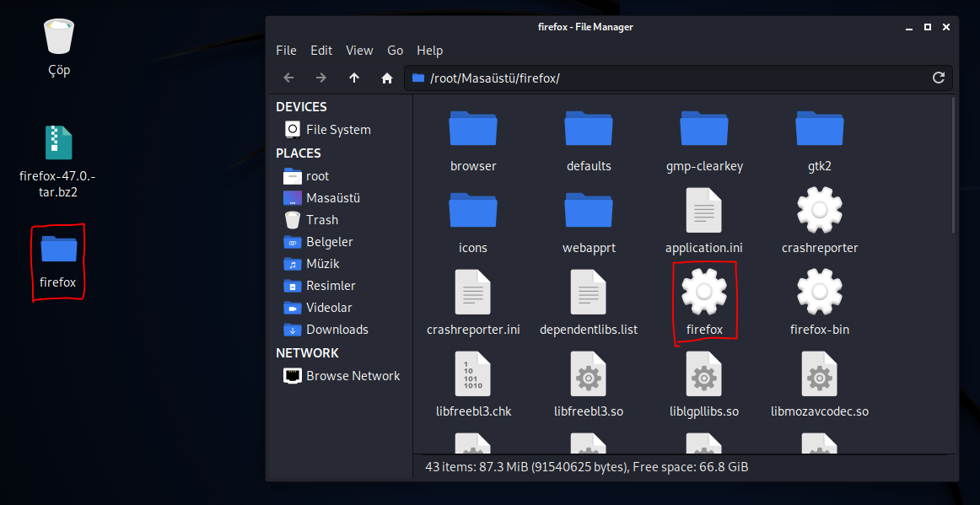Go up to the parent directory
980x505 pixels.
(x=354, y=78)
